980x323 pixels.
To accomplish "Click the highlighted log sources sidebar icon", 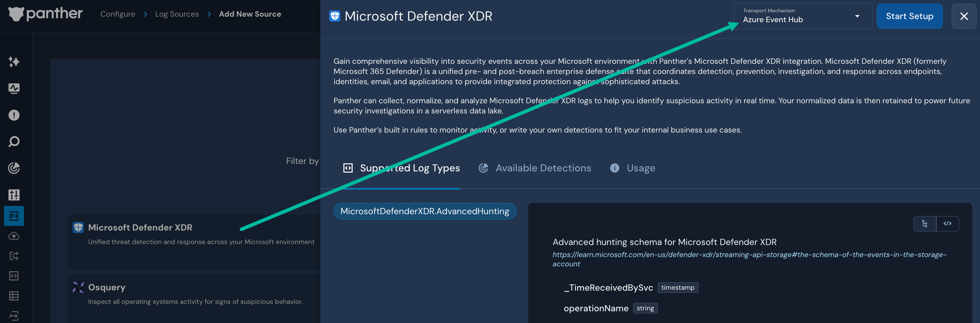I will click(14, 216).
